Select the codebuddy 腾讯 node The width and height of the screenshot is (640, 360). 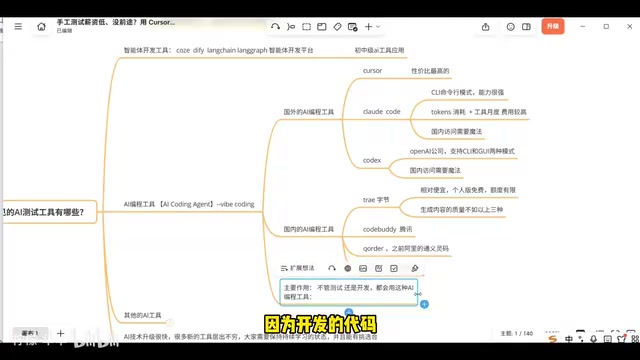pos(387,229)
